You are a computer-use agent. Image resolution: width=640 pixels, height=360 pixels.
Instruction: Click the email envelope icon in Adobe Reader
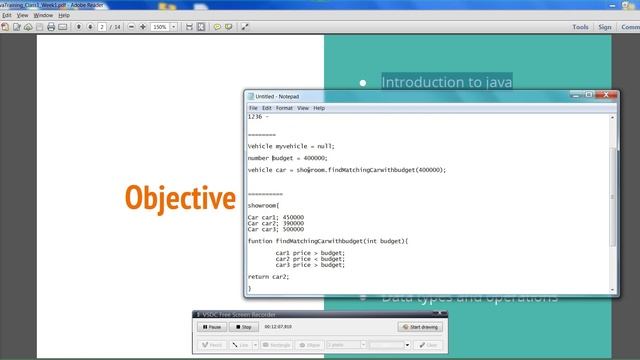coord(62,27)
